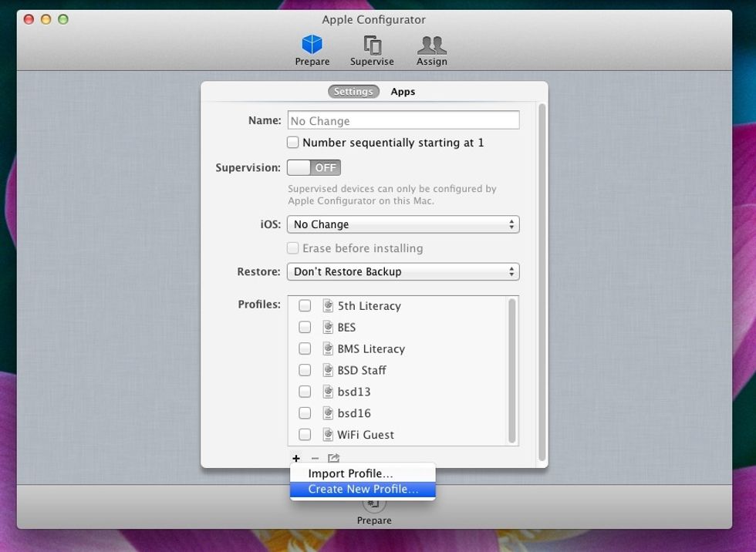Minimize the Apple Configurator window
Viewport: 756px width, 552px height.
46,19
